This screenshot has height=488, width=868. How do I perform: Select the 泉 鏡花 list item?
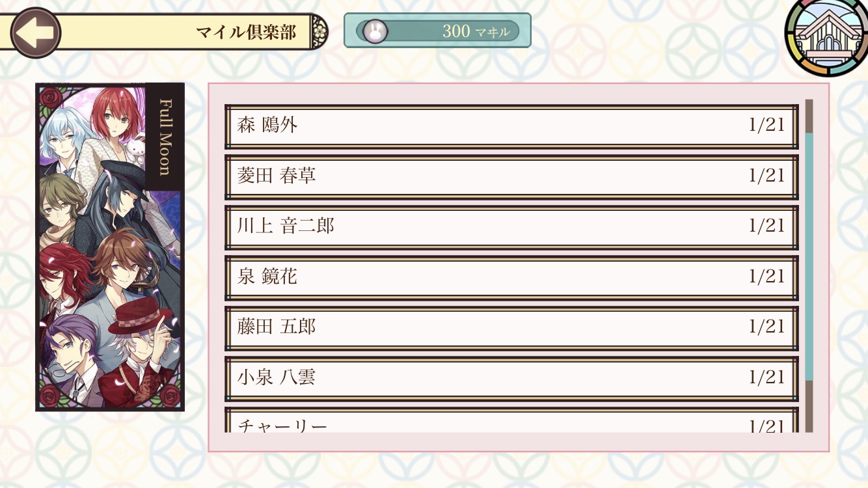(x=511, y=277)
